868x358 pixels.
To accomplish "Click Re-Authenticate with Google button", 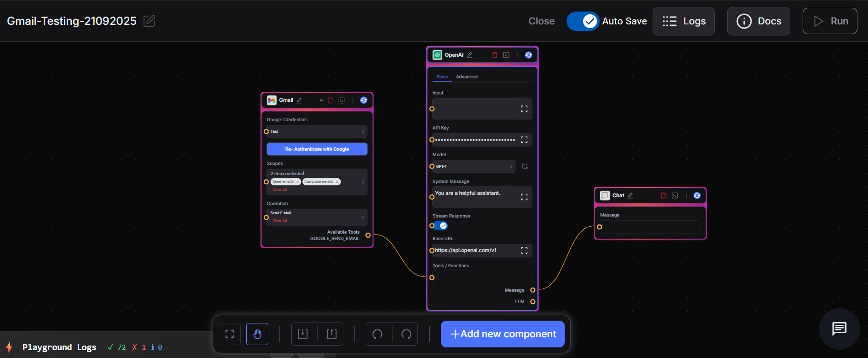I will point(317,149).
